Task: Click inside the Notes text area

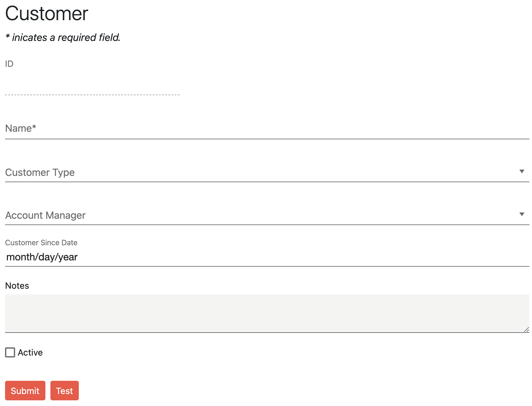Action: click(x=267, y=313)
